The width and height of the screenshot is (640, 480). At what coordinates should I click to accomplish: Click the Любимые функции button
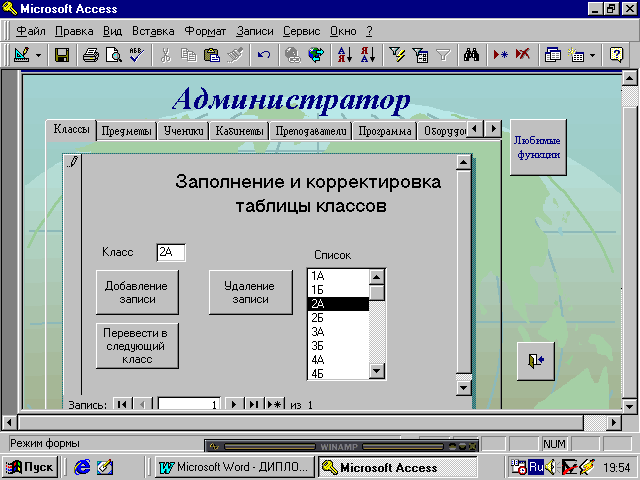click(538, 147)
